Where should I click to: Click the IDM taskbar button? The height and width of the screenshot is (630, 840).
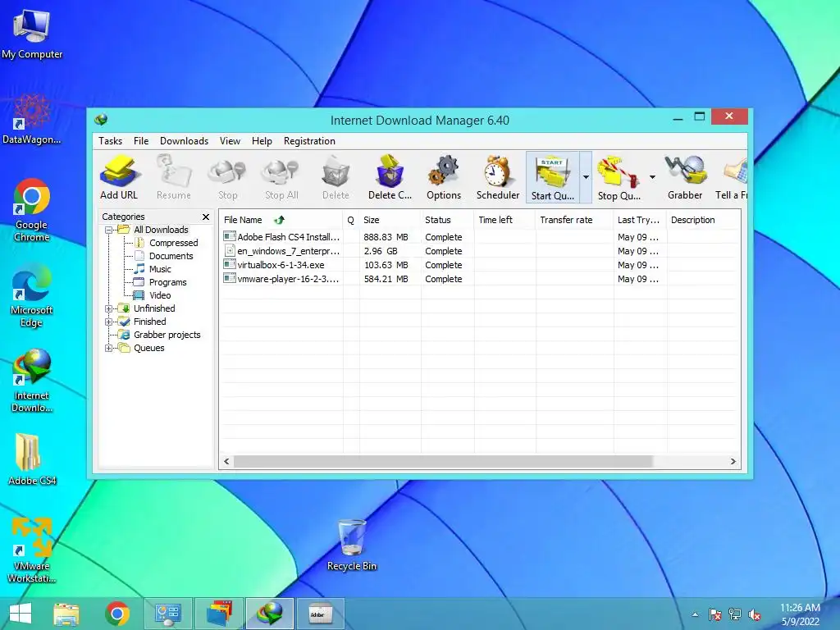point(269,614)
